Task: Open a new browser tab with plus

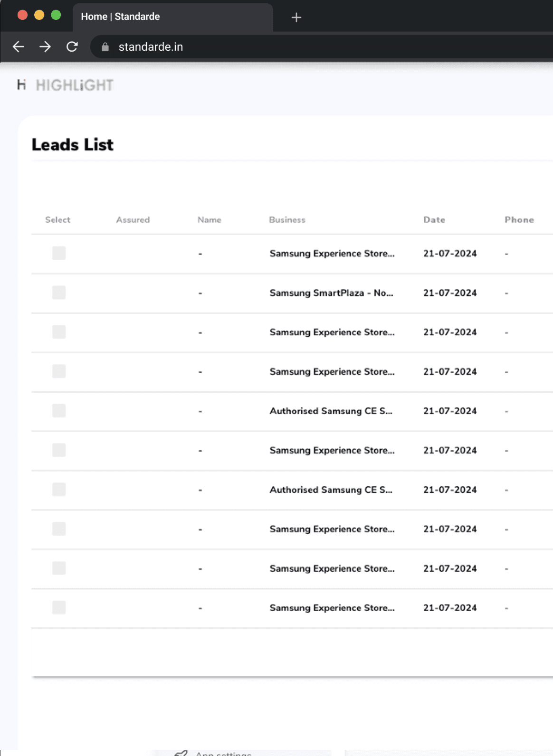Action: [296, 18]
